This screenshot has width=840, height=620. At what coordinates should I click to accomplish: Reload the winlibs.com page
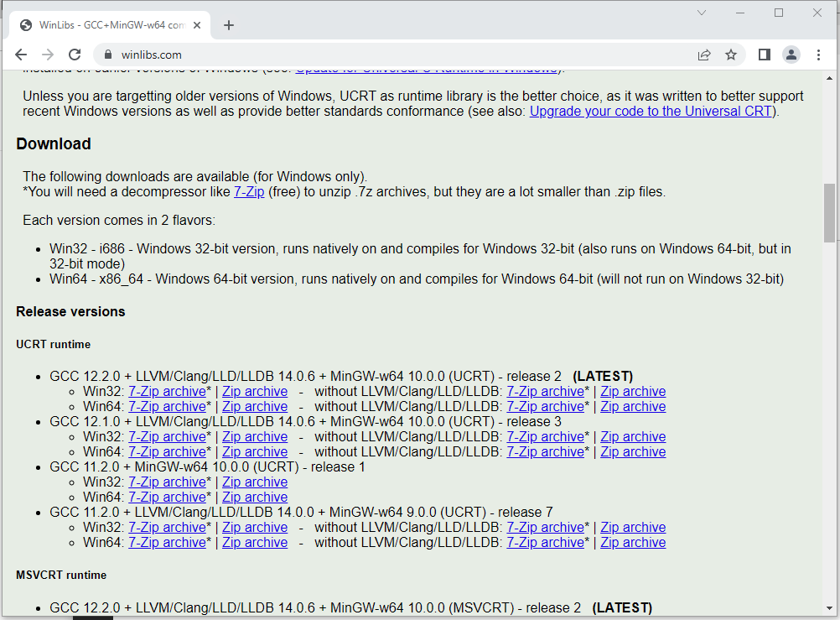click(75, 55)
